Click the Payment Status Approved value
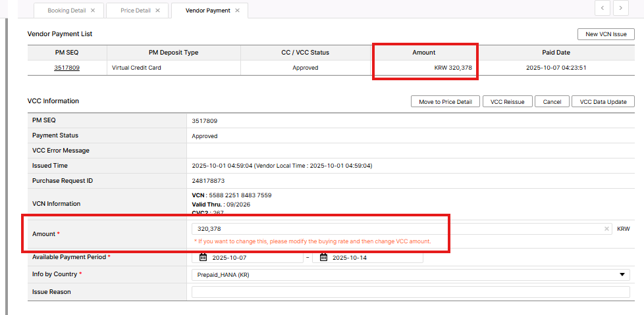 pos(205,135)
